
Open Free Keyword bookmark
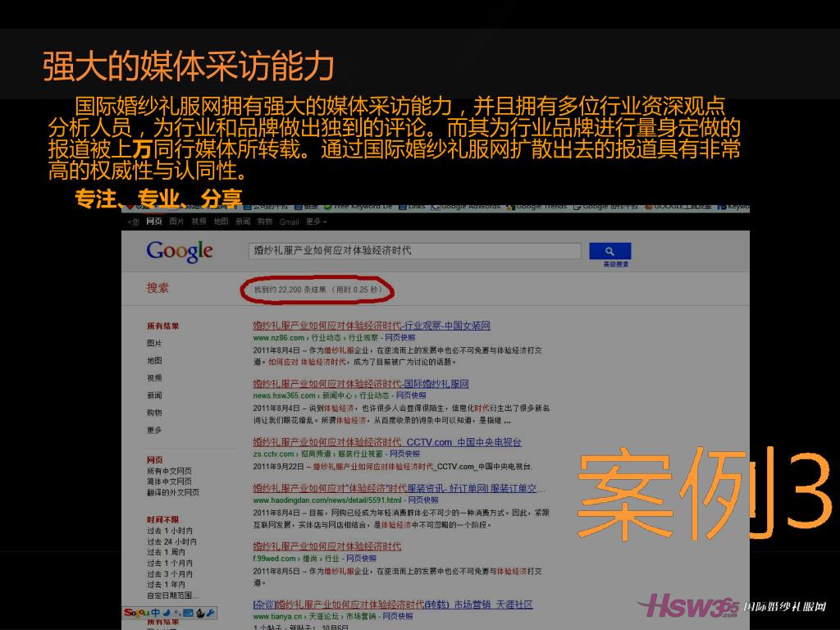[359, 206]
